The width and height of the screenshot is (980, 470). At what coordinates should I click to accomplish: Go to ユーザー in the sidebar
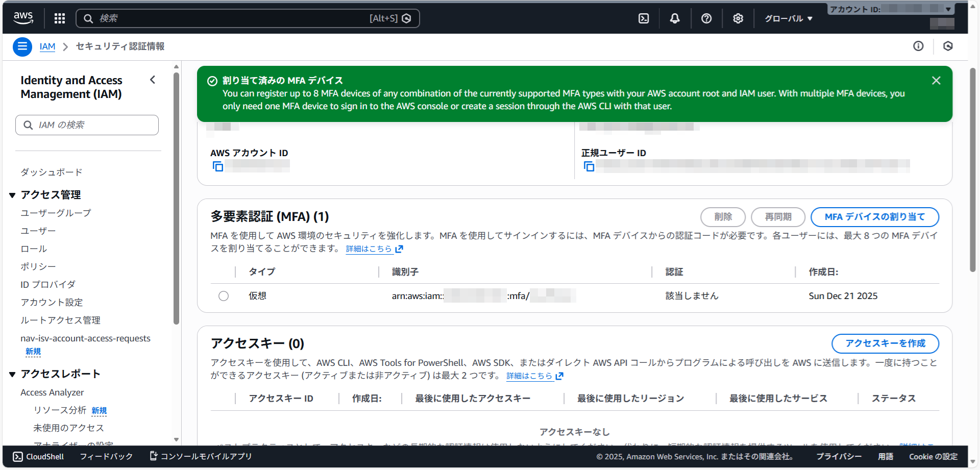(x=38, y=231)
